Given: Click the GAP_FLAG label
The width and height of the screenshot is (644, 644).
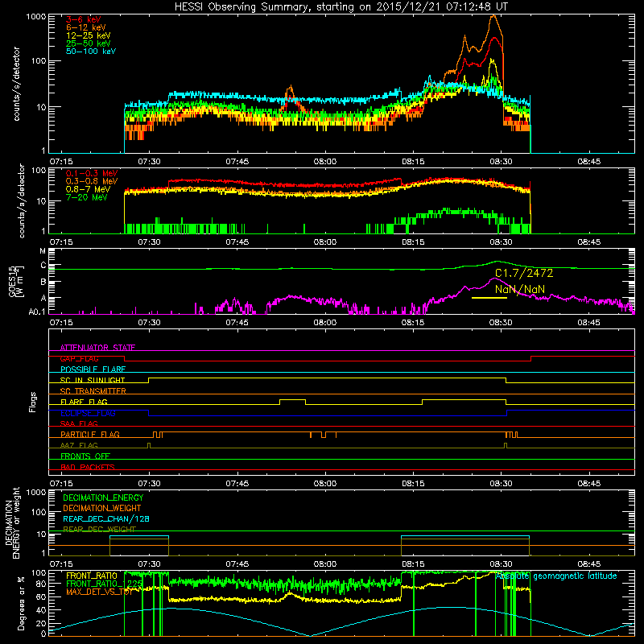Looking at the screenshot, I should (79, 358).
